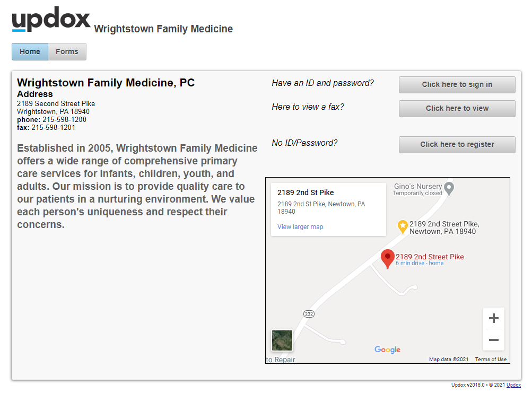The image size is (532, 394).
Task: Click here to register
Action: tap(457, 144)
